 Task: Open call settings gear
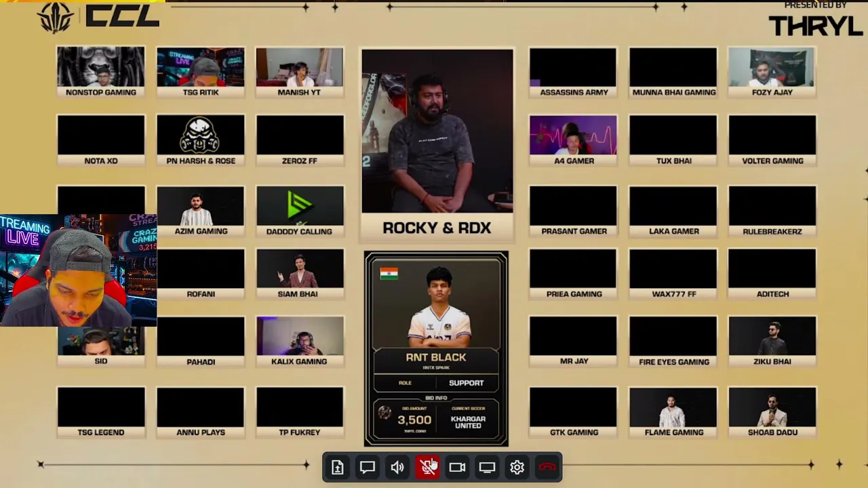click(517, 467)
